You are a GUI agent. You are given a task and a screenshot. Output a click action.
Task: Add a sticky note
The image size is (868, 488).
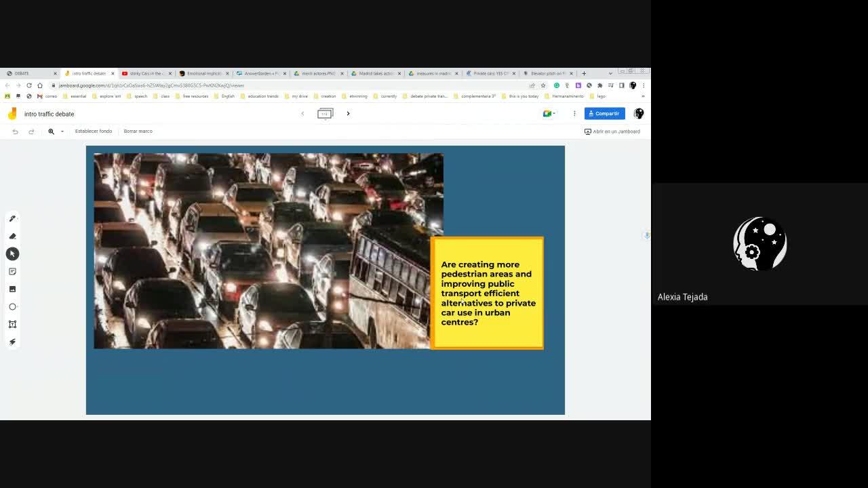click(x=12, y=271)
